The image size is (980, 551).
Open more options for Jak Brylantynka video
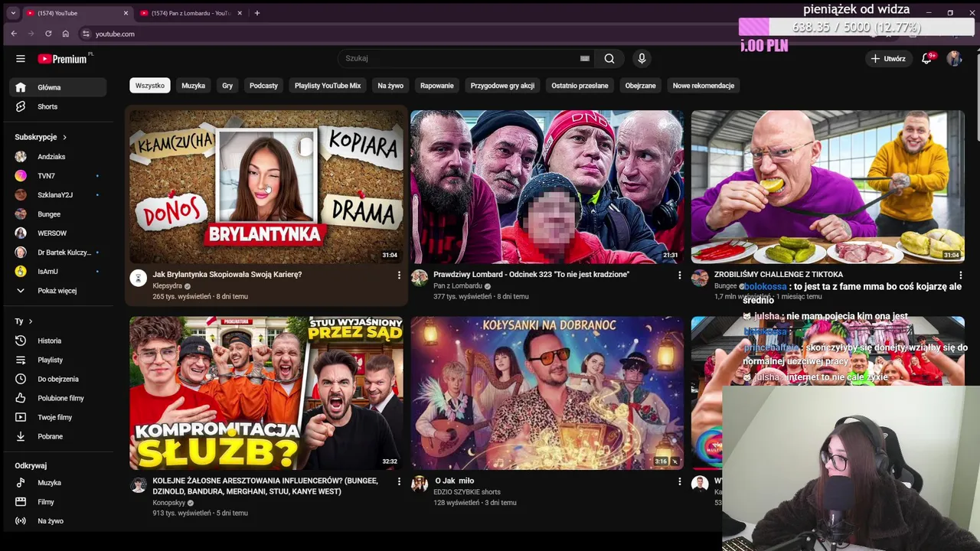click(x=399, y=275)
